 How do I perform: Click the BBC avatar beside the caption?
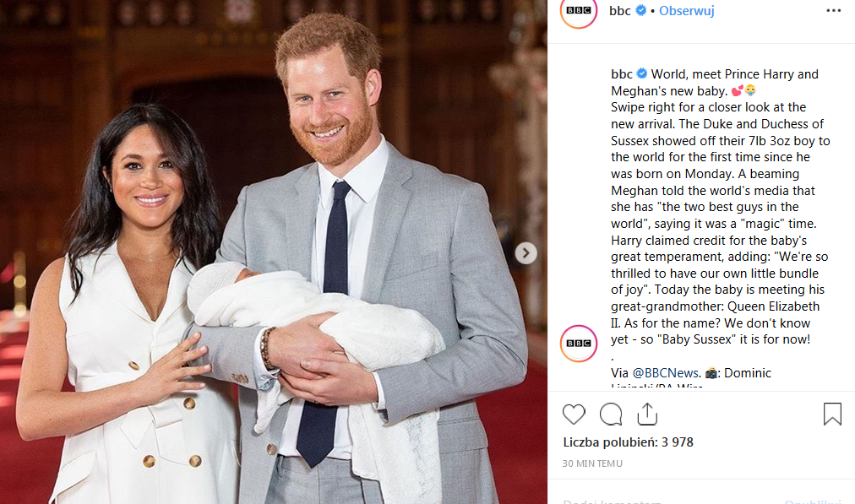(579, 344)
